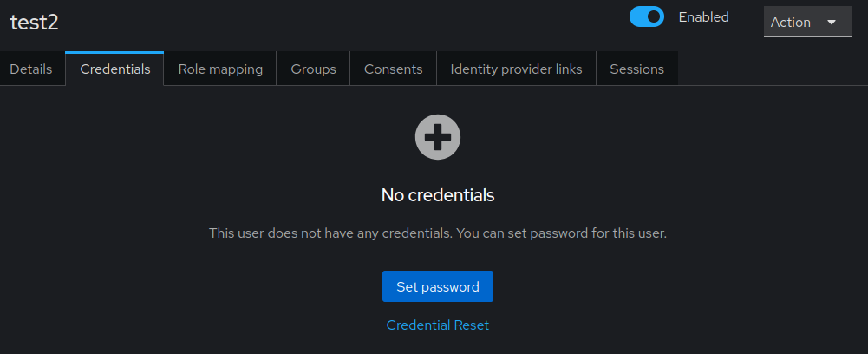
Task: Follow the Credential Reset link
Action: tap(437, 325)
